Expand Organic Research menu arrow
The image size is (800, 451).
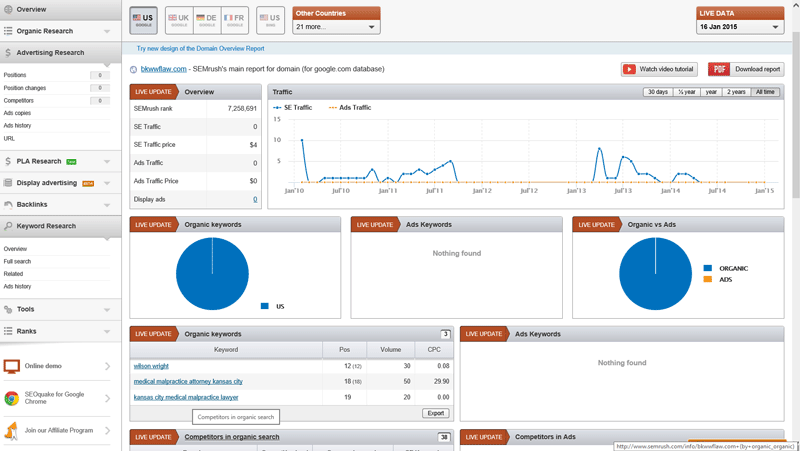click(107, 31)
